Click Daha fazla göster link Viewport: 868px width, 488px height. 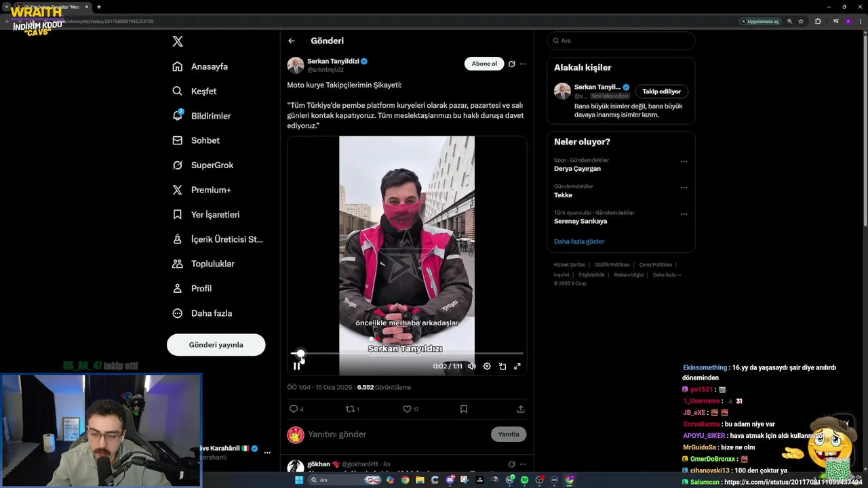[579, 241]
